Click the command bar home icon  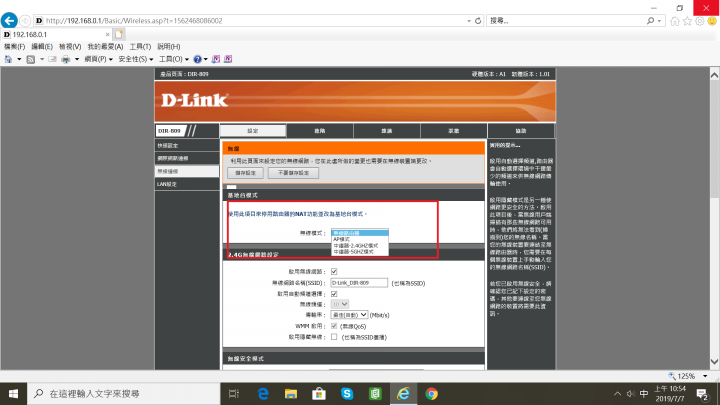(8, 59)
